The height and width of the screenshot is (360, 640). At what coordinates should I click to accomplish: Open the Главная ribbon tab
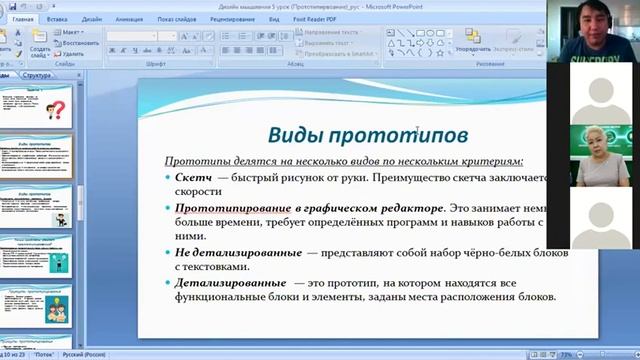(23, 19)
